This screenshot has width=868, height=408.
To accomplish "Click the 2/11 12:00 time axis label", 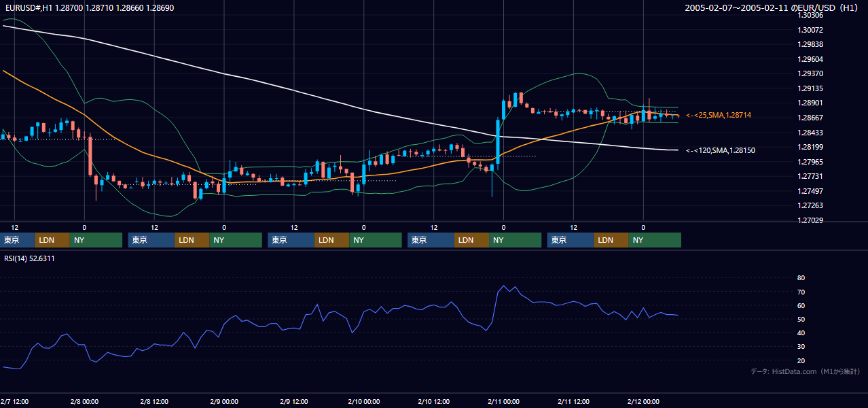I will [573, 401].
